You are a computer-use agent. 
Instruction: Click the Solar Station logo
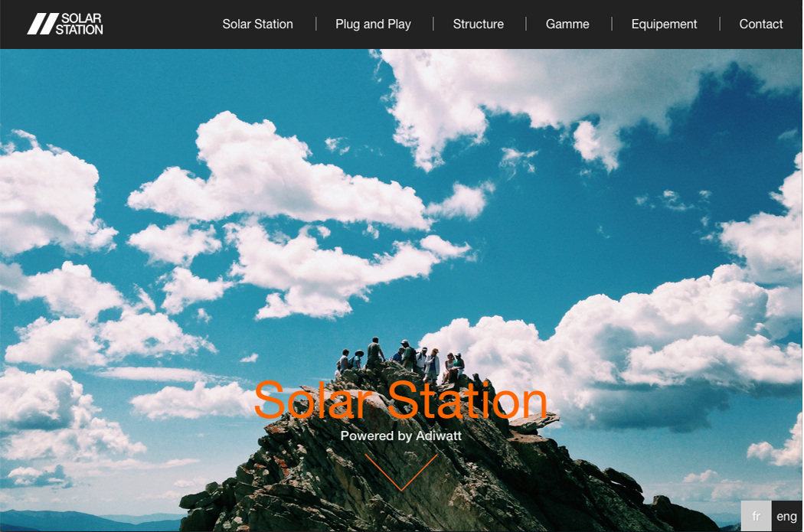coord(65,24)
